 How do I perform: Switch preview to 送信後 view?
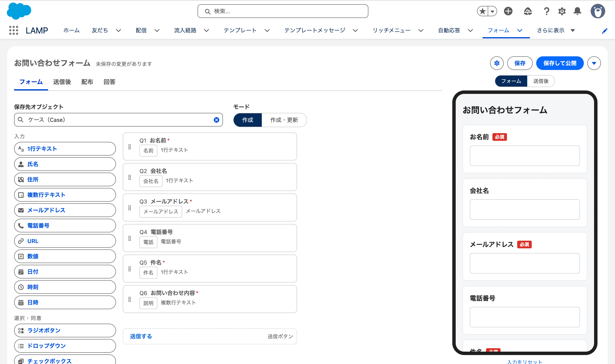click(x=541, y=81)
